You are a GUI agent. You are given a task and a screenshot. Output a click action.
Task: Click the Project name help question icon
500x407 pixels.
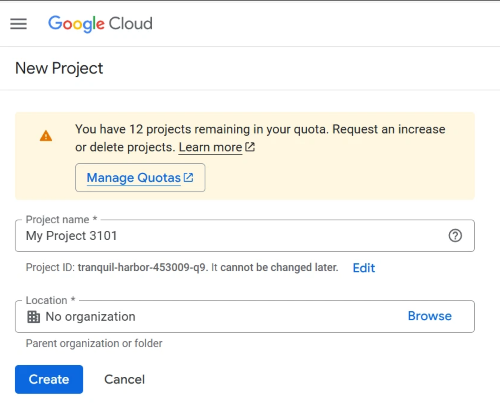(x=455, y=236)
